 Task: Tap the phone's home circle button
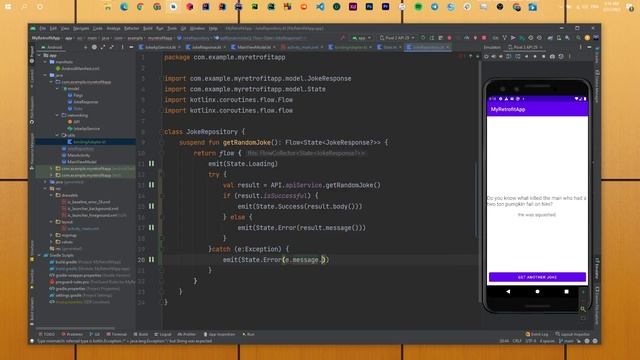coord(537,291)
